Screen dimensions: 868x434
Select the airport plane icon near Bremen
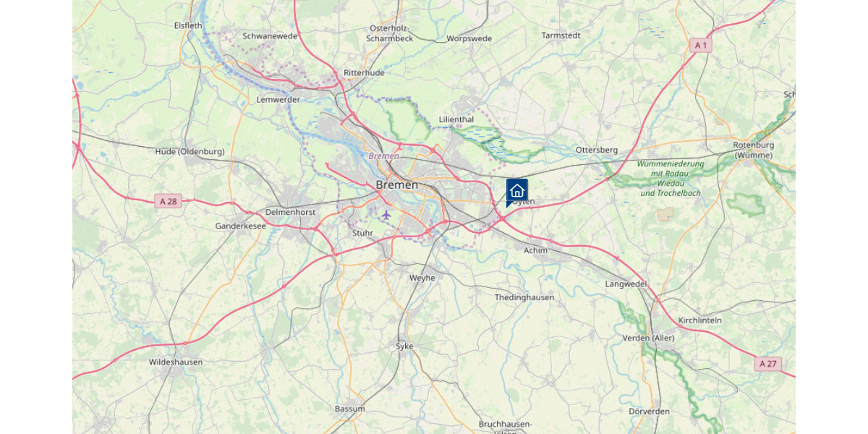pyautogui.click(x=386, y=215)
